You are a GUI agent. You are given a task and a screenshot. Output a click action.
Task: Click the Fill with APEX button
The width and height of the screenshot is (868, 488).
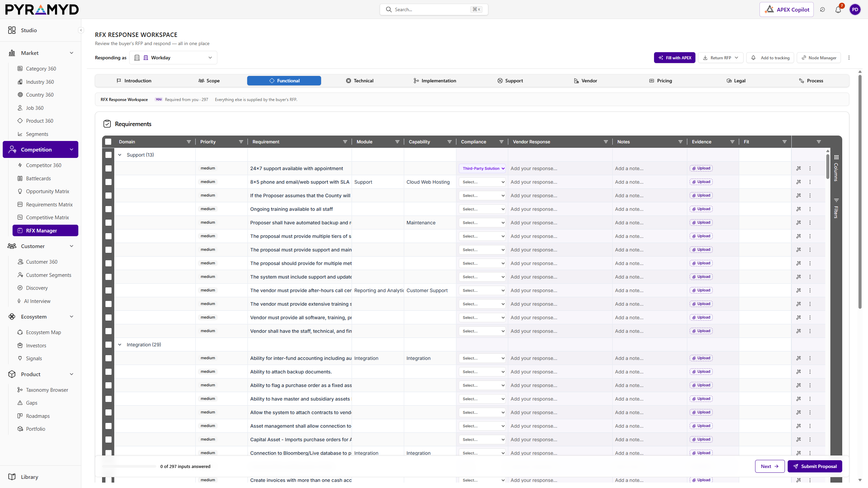675,58
